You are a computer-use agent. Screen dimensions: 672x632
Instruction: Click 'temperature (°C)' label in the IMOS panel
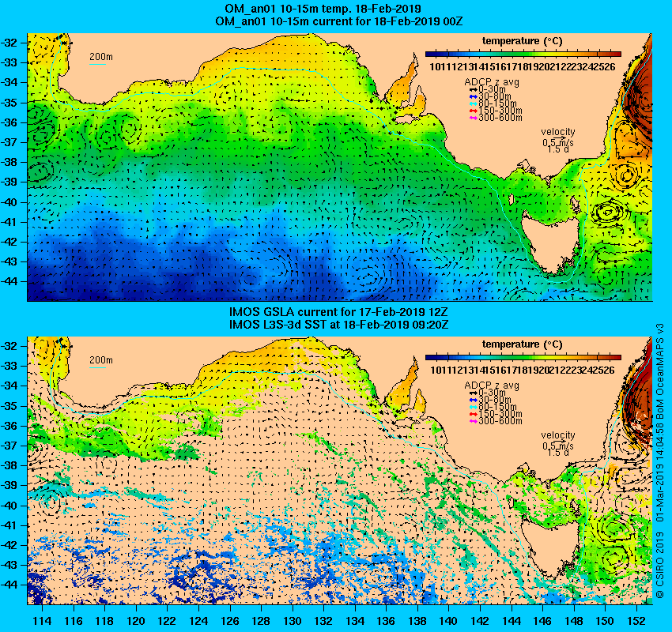click(522, 344)
